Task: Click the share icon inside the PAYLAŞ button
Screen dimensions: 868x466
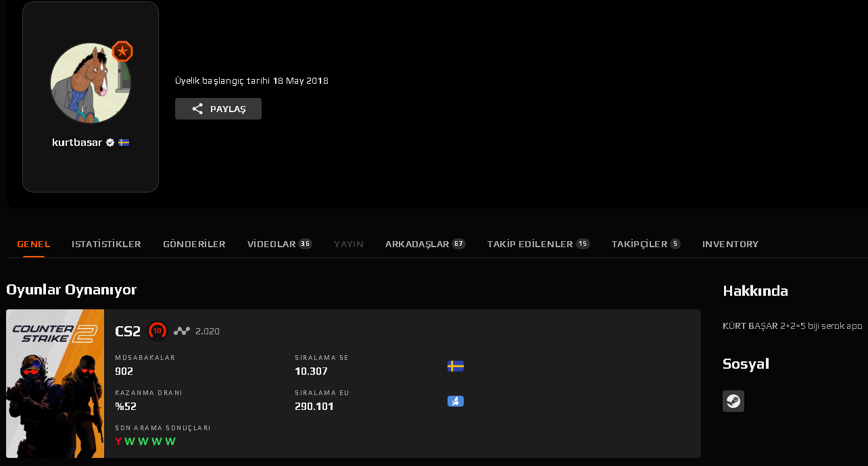Action: point(197,109)
